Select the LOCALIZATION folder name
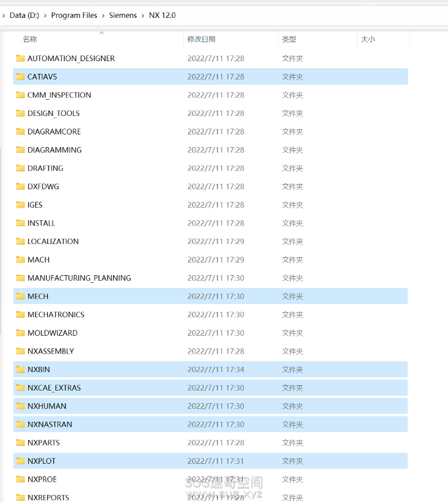This screenshot has height=503, width=448. tap(53, 241)
